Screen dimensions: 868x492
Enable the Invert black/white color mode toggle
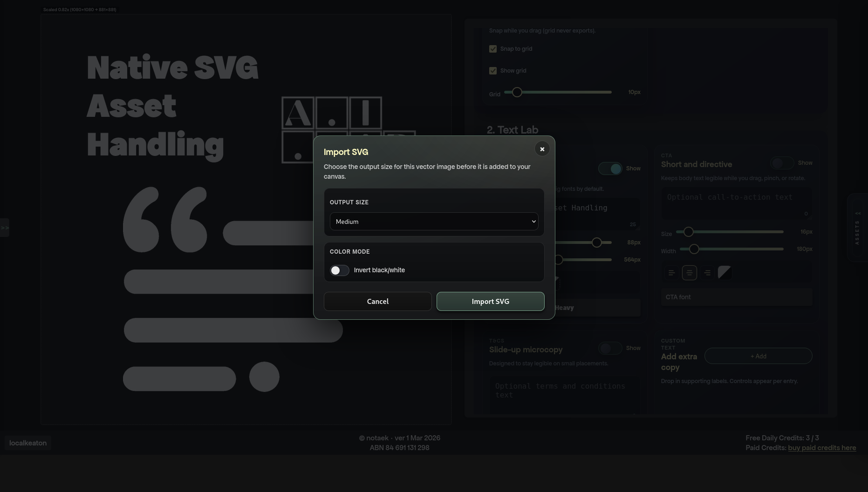[339, 270]
